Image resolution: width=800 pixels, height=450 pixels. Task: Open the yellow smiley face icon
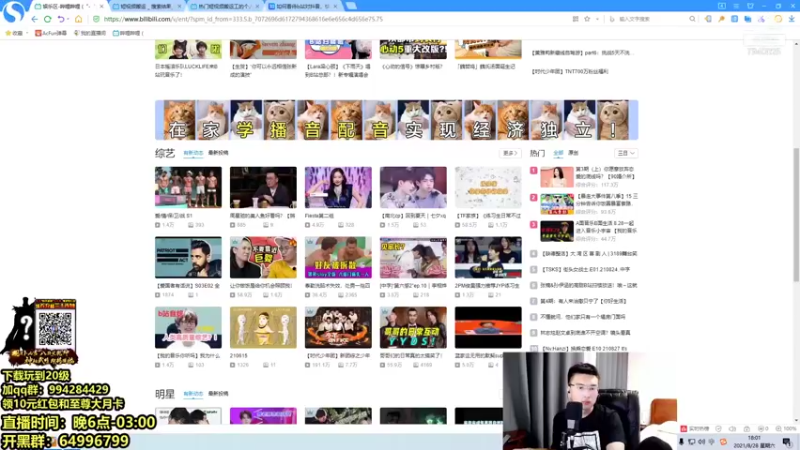[778, 19]
